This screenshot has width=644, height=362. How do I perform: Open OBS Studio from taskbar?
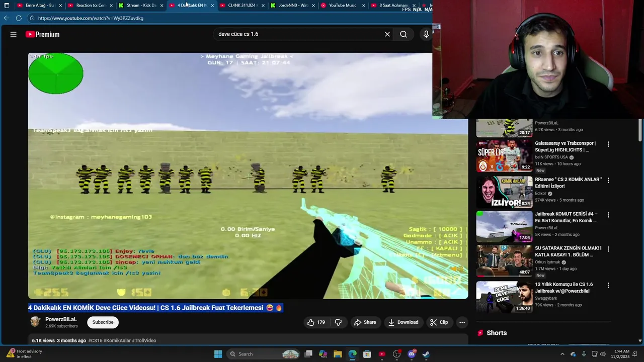(x=397, y=354)
